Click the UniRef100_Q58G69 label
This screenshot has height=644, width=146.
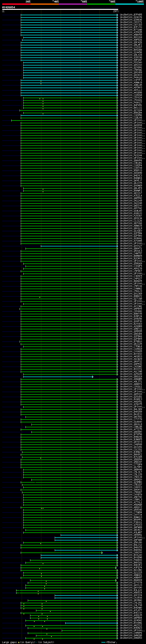click(131, 263)
